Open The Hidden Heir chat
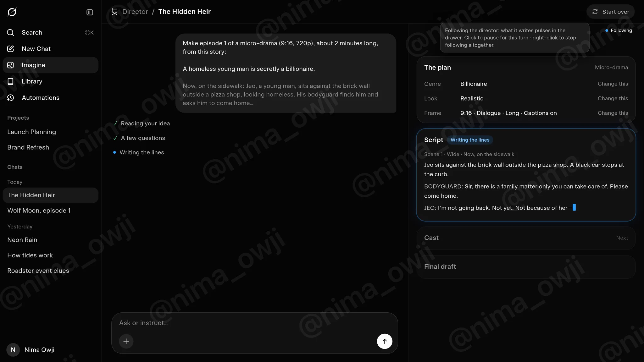 [x=51, y=195]
